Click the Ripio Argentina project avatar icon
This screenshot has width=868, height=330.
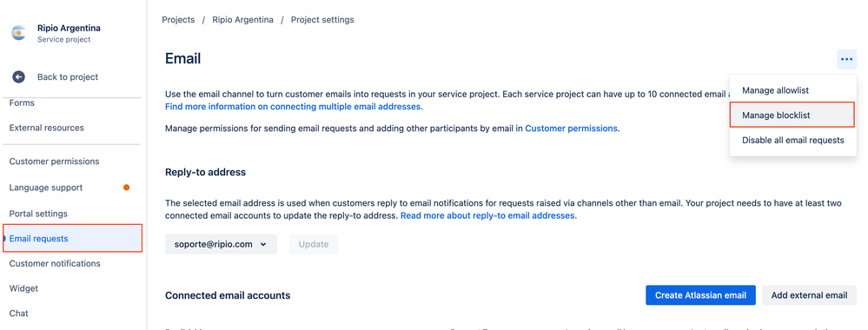click(19, 33)
